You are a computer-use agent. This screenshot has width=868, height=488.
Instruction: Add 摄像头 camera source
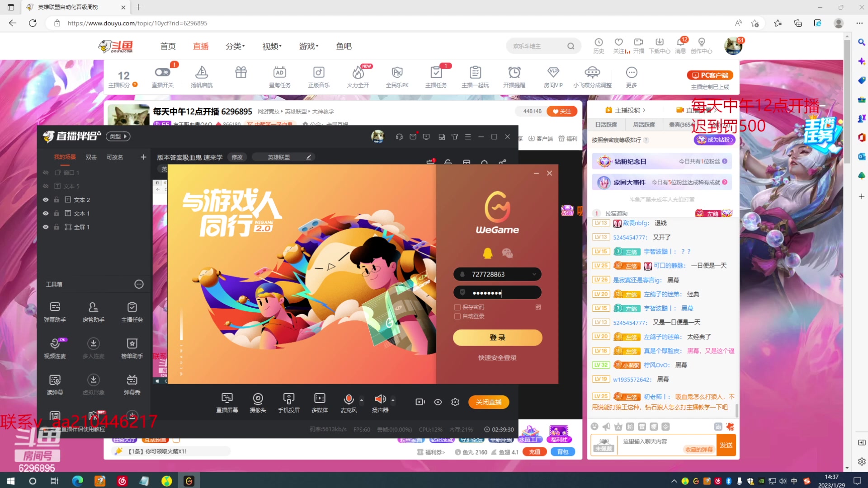coord(258,402)
